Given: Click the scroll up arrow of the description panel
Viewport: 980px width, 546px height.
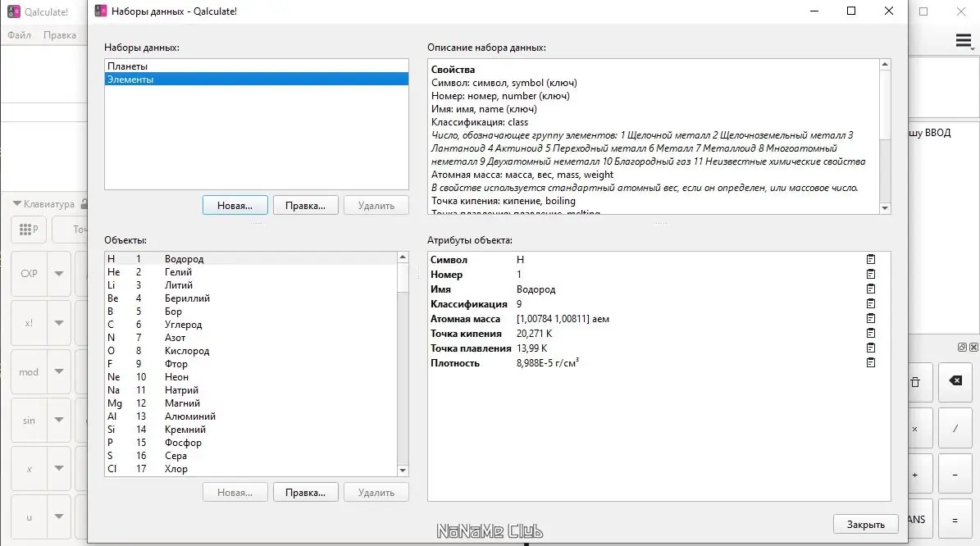Looking at the screenshot, I should point(884,64).
